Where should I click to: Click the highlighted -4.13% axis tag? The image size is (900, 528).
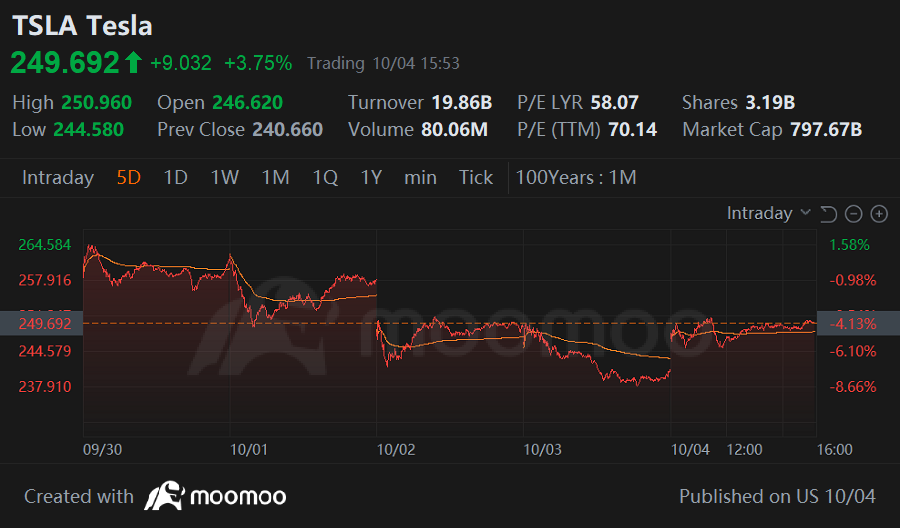858,324
